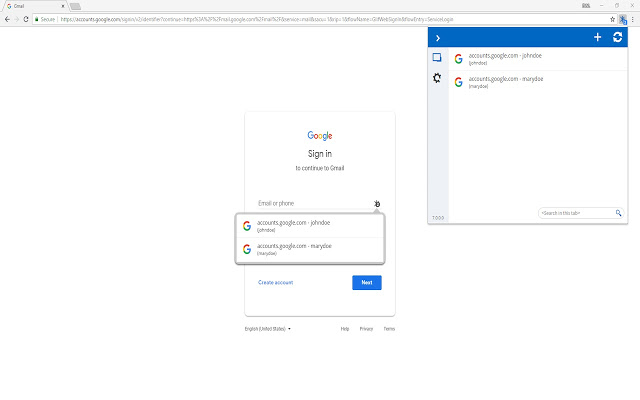Open the password manager extension toolbar icon
The width and height of the screenshot is (640, 400).
pyautogui.click(x=622, y=19)
